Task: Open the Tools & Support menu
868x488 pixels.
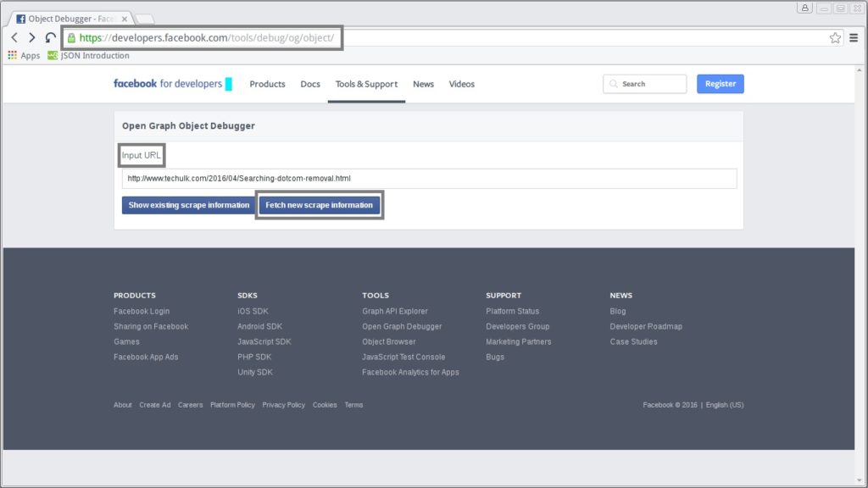Action: pyautogui.click(x=366, y=84)
